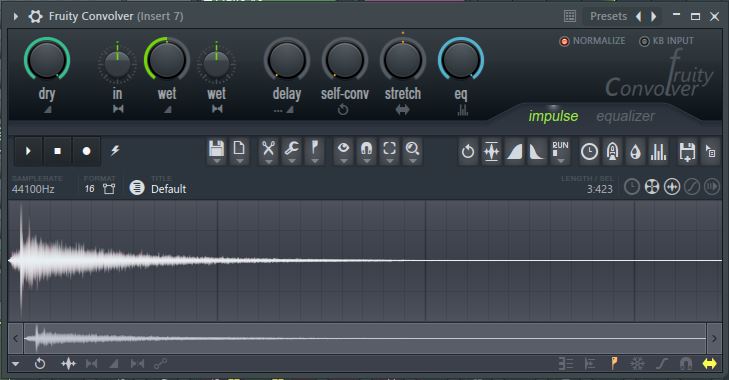
Task: Open the dry envelope triangle below dry knob
Action: point(47,110)
